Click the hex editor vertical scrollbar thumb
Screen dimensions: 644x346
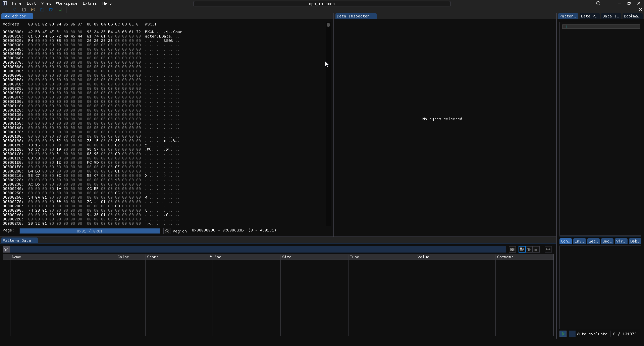(328, 25)
